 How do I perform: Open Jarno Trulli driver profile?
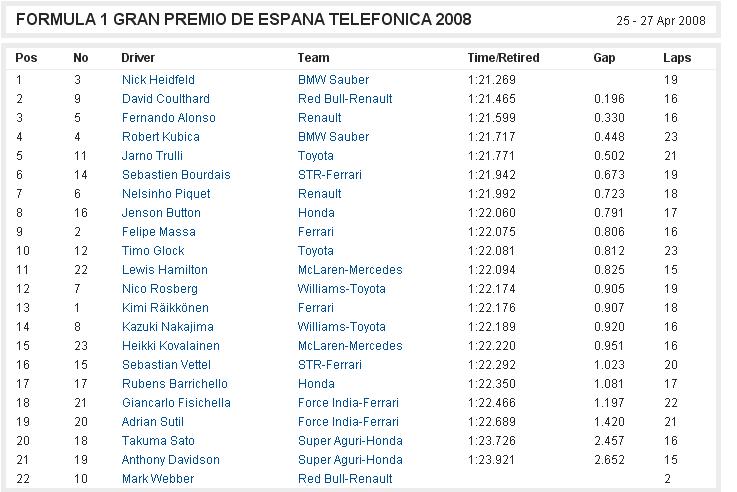152,156
